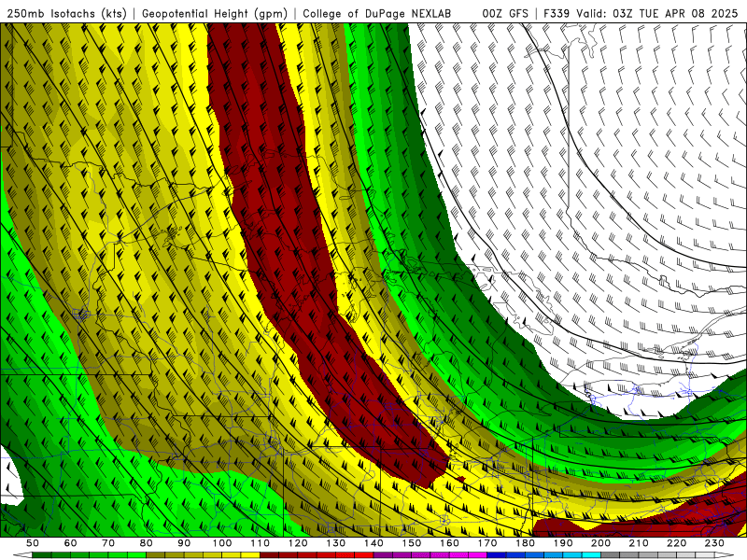Click the '200' value on the color legend

pyautogui.click(x=600, y=543)
